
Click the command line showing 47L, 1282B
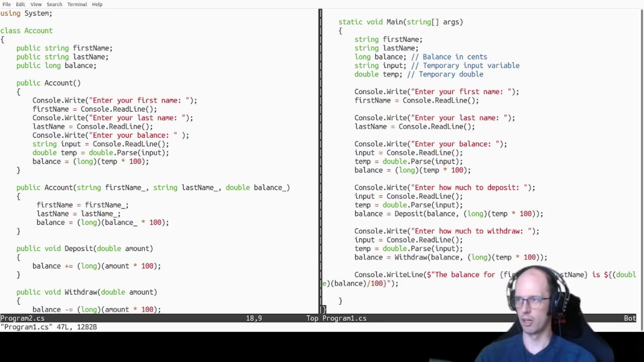coord(49,327)
